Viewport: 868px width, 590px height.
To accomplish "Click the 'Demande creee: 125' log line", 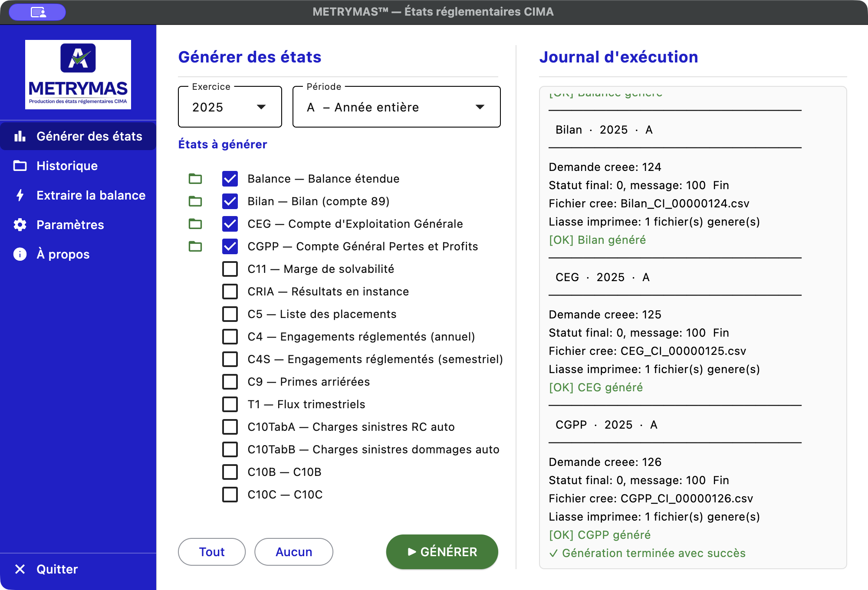I will [605, 315].
